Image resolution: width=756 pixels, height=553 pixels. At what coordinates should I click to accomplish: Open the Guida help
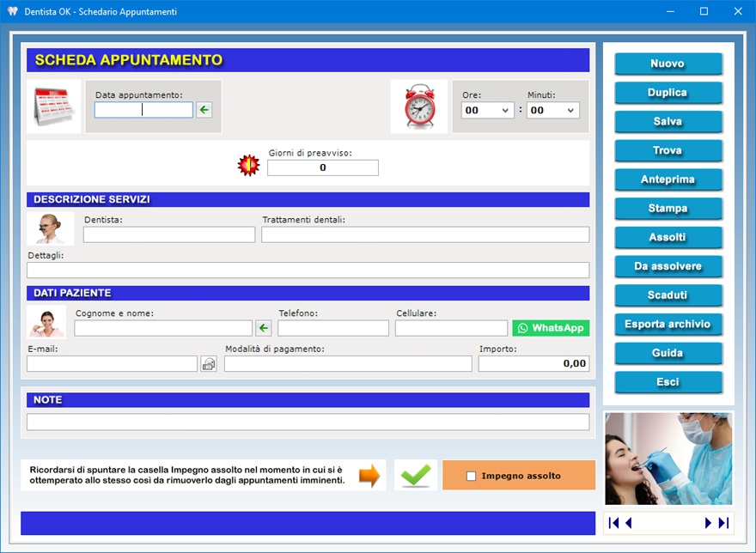668,353
